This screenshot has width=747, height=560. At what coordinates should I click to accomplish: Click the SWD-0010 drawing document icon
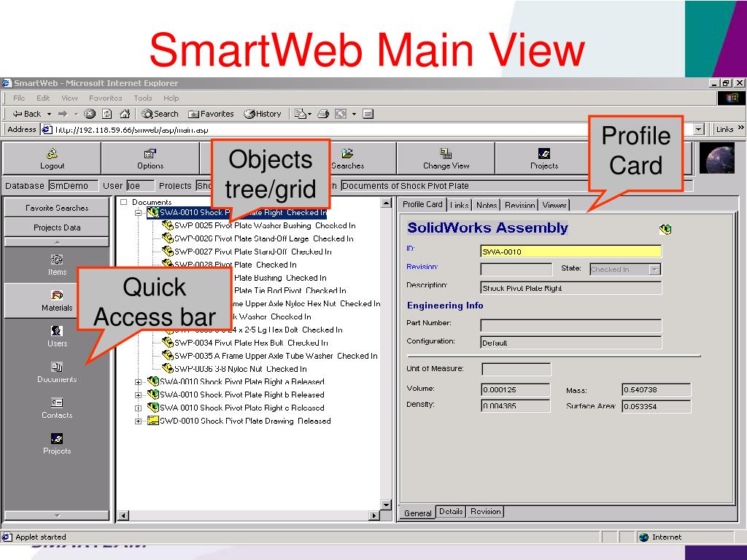(152, 421)
